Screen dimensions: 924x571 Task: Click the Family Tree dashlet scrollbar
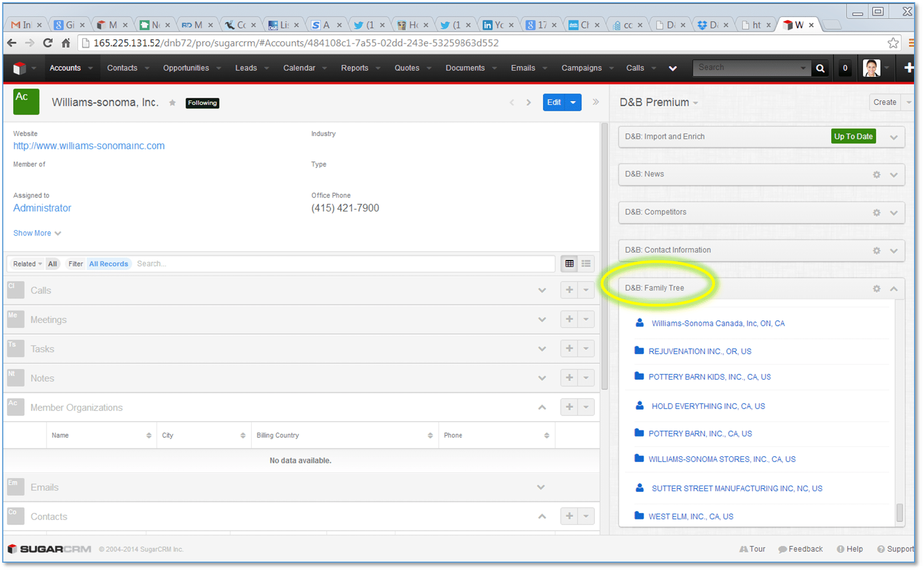point(900,513)
